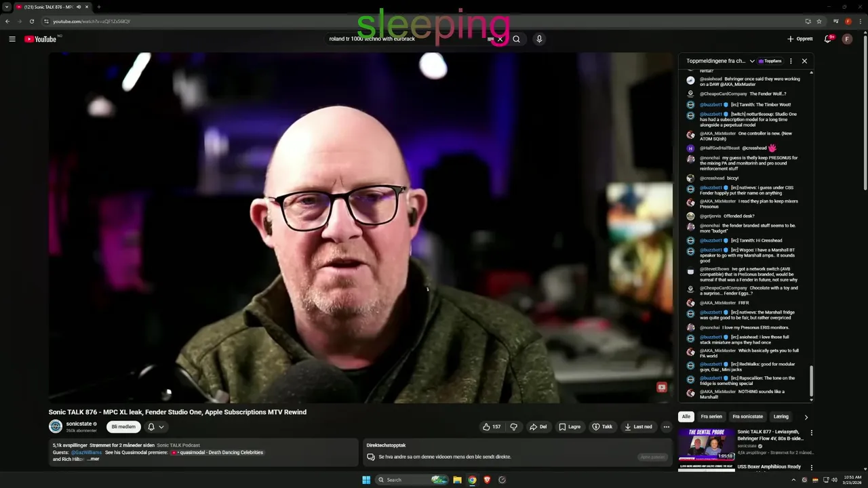The image size is (868, 488).
Task: Open the sonicstate channel avatar
Action: (56, 426)
